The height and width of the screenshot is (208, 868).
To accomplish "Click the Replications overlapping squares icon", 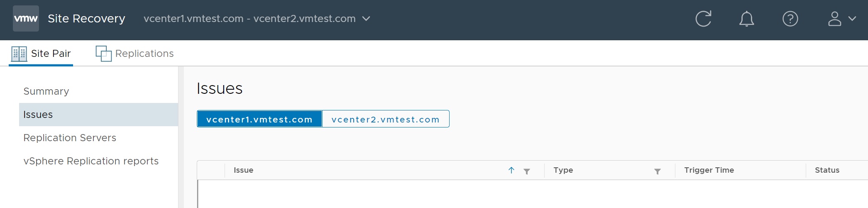I will point(103,54).
